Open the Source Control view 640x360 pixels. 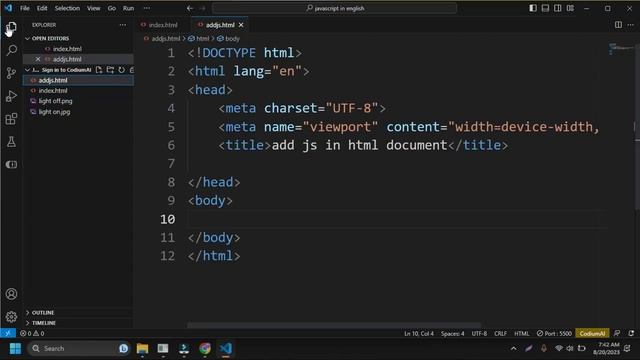pyautogui.click(x=11, y=73)
